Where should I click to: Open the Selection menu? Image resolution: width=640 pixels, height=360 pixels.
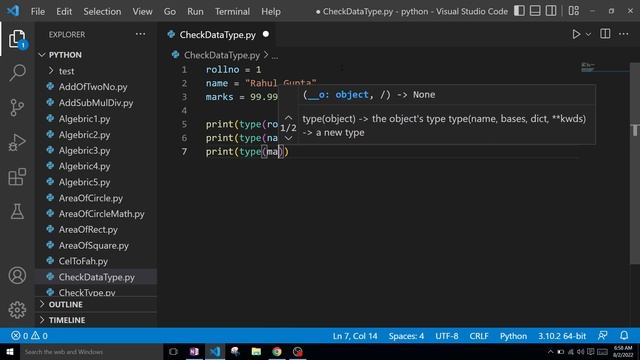[x=102, y=11]
